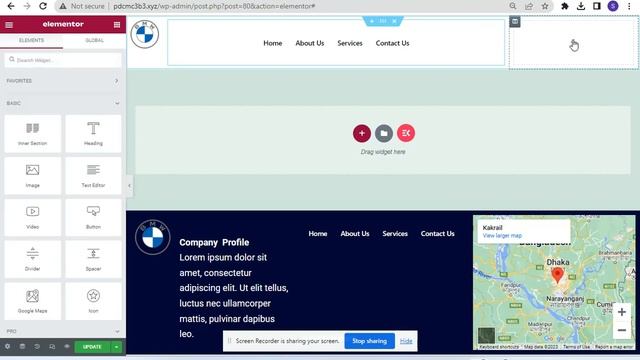Open the Elementor widgets grid icon
The height and width of the screenshot is (360, 640).
(117, 25)
